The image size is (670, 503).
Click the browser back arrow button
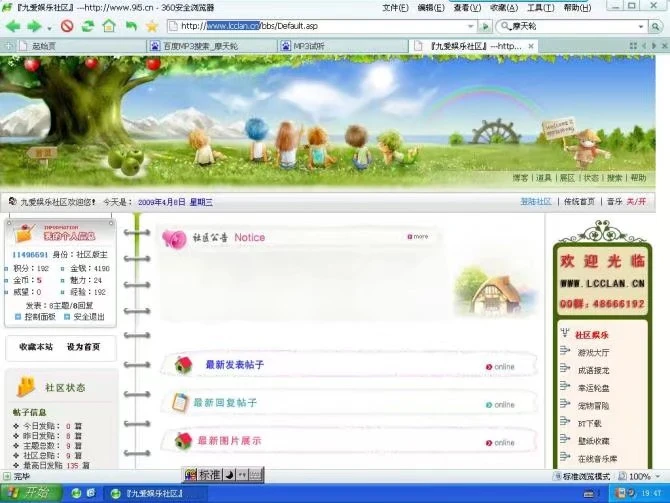point(14,26)
